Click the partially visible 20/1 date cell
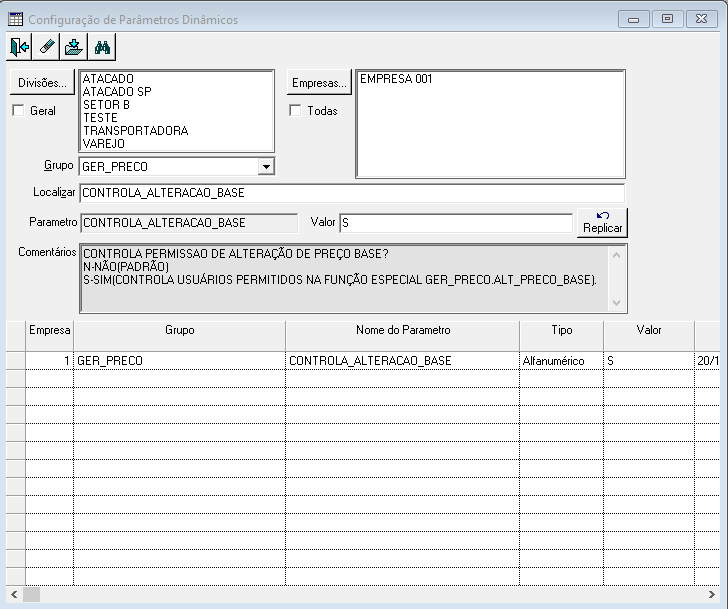The width and height of the screenshot is (728, 609). pyautogui.click(x=708, y=361)
